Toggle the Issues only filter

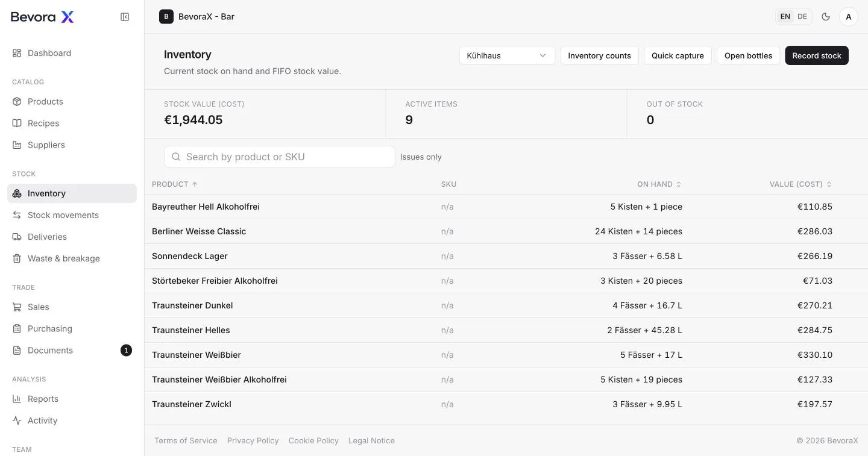click(x=421, y=157)
